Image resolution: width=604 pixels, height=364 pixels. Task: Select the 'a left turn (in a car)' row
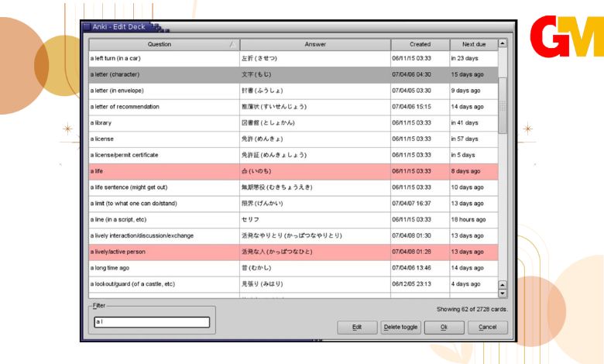point(293,59)
